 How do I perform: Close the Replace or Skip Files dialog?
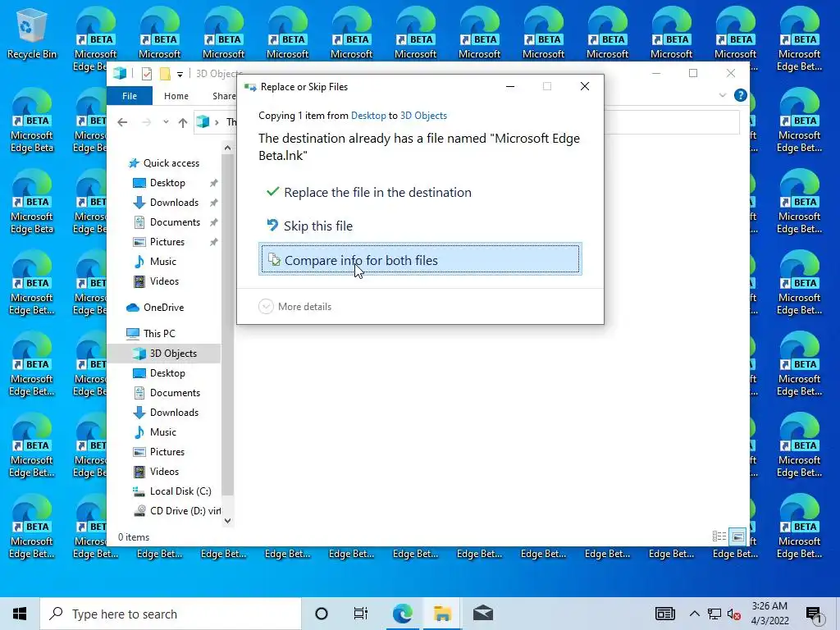point(584,86)
